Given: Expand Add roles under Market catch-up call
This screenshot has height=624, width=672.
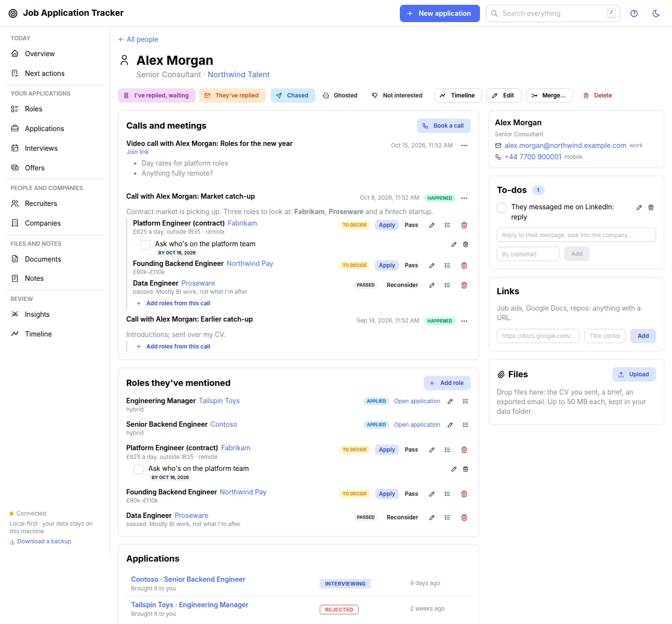Looking at the screenshot, I should click(173, 303).
